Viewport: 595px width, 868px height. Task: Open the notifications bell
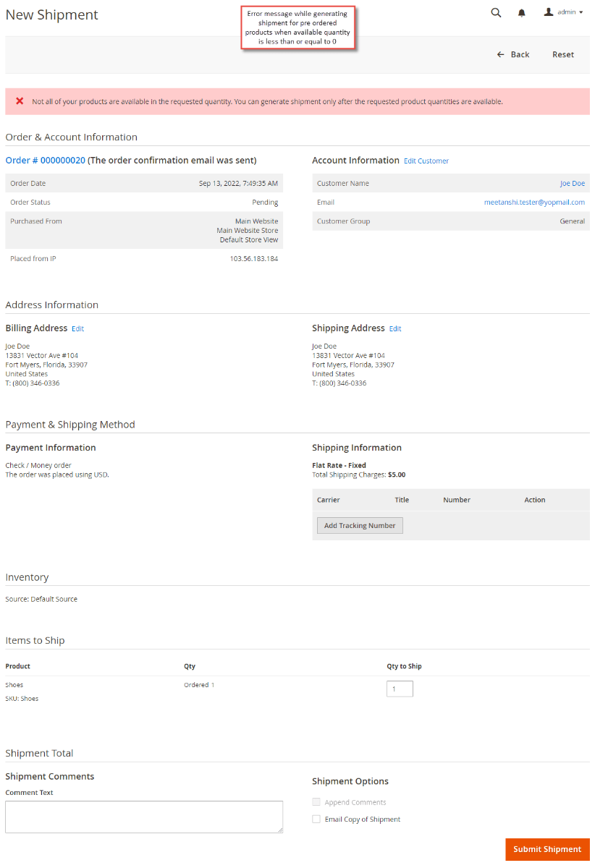tap(522, 12)
